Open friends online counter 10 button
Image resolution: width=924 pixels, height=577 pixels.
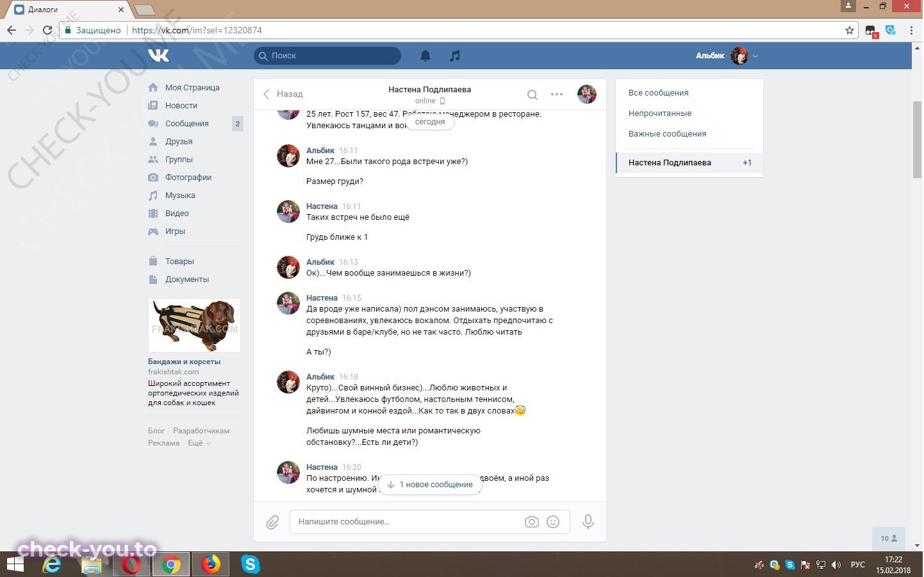pyautogui.click(x=889, y=539)
